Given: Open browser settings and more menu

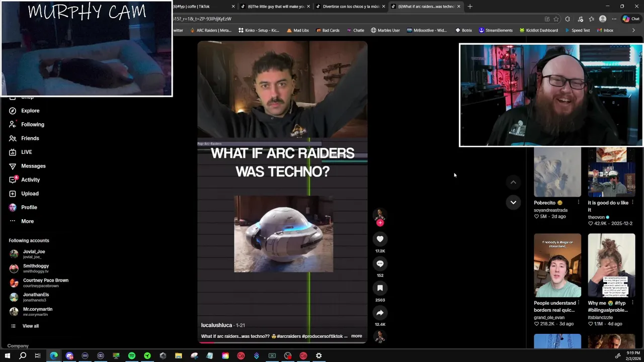Looking at the screenshot, I should tap(614, 19).
